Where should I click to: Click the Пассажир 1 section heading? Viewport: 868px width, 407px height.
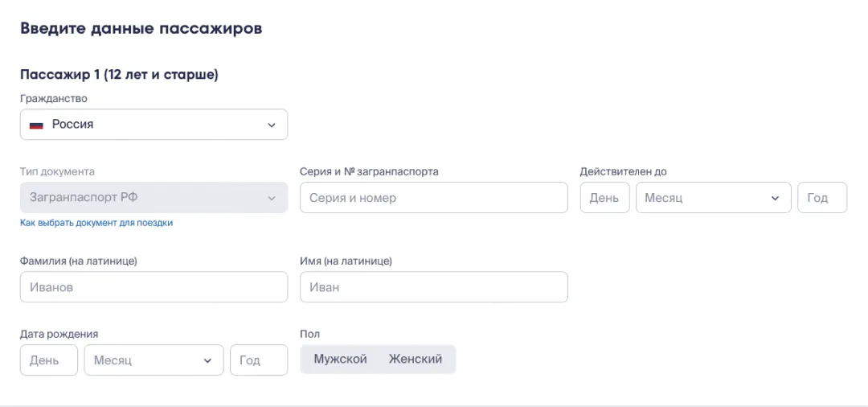(119, 75)
